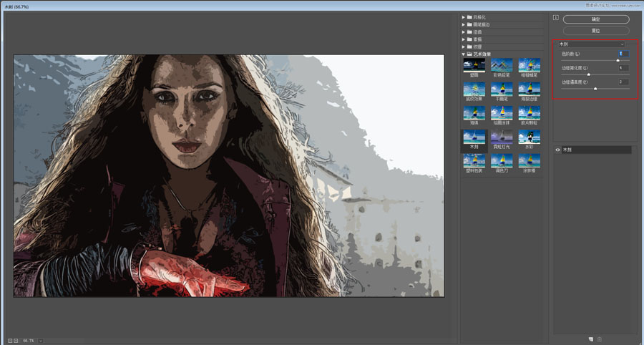Open the zoom percentage dropdown

click(41, 341)
